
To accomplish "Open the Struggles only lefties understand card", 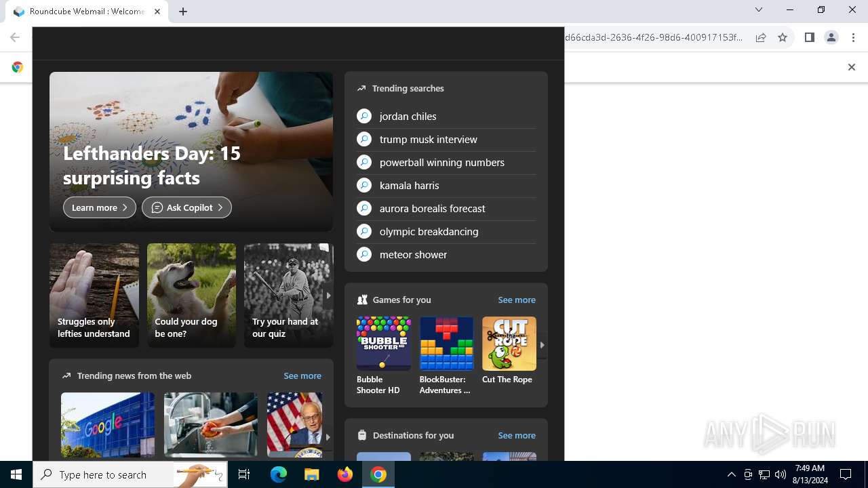I will click(94, 296).
